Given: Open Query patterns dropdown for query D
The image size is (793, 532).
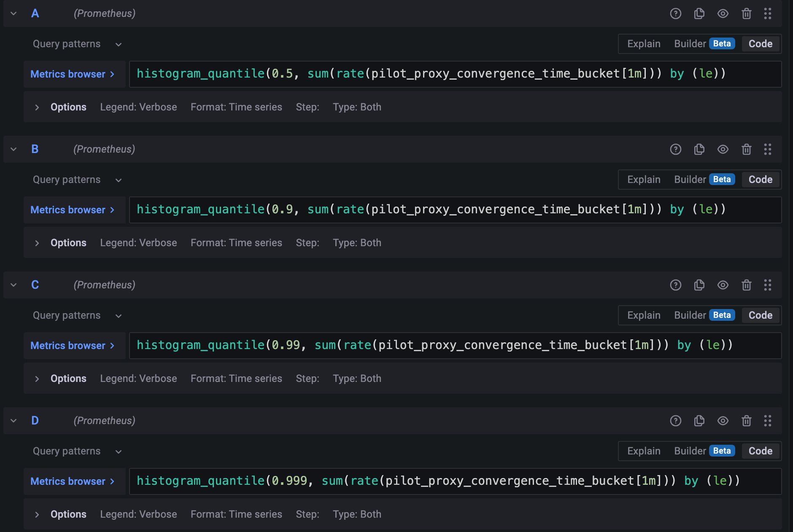Looking at the screenshot, I should point(78,451).
